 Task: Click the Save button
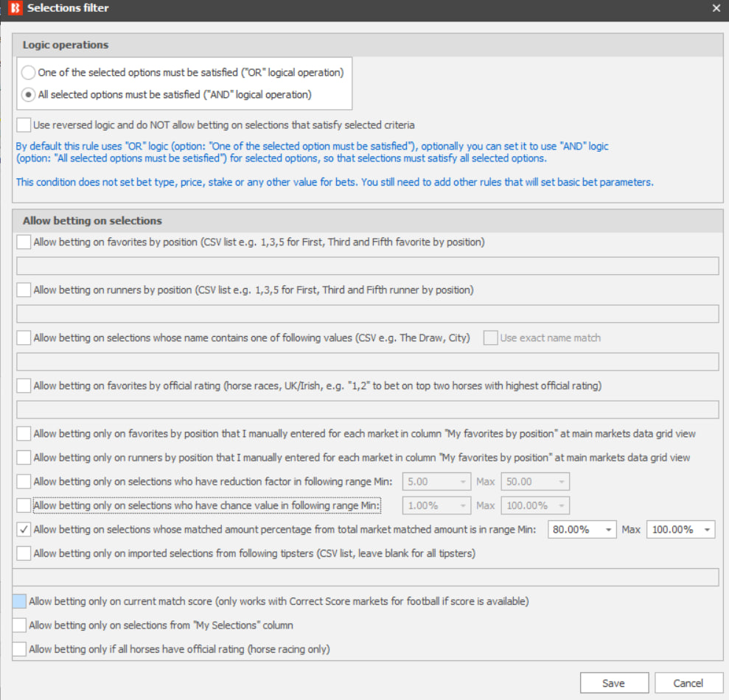[614, 683]
